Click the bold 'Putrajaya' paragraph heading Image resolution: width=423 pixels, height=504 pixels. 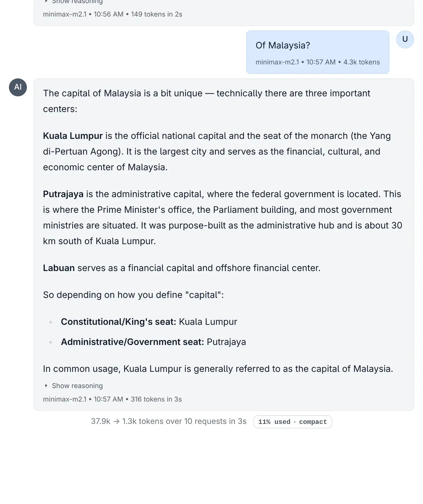pyautogui.click(x=63, y=194)
